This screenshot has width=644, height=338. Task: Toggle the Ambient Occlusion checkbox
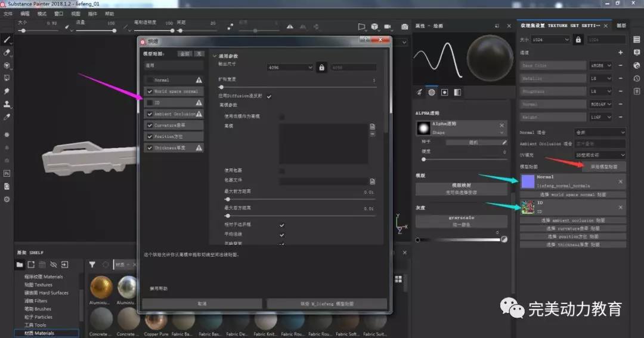click(150, 114)
